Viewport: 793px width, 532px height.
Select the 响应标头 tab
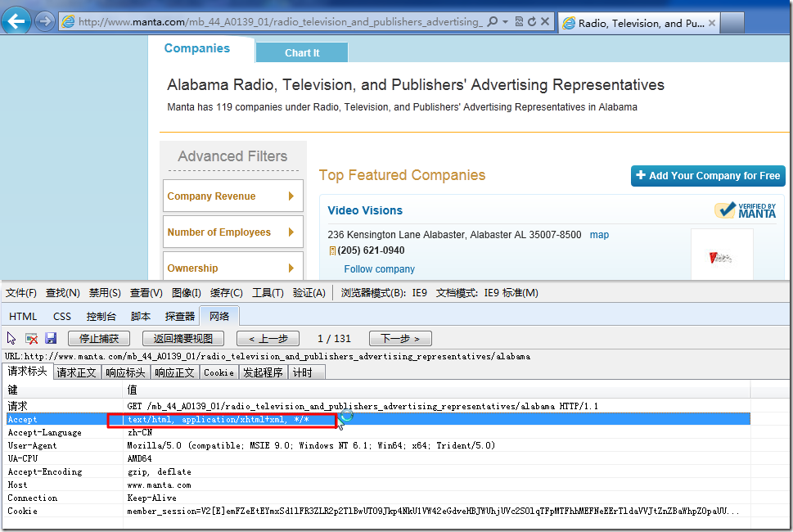pos(125,372)
